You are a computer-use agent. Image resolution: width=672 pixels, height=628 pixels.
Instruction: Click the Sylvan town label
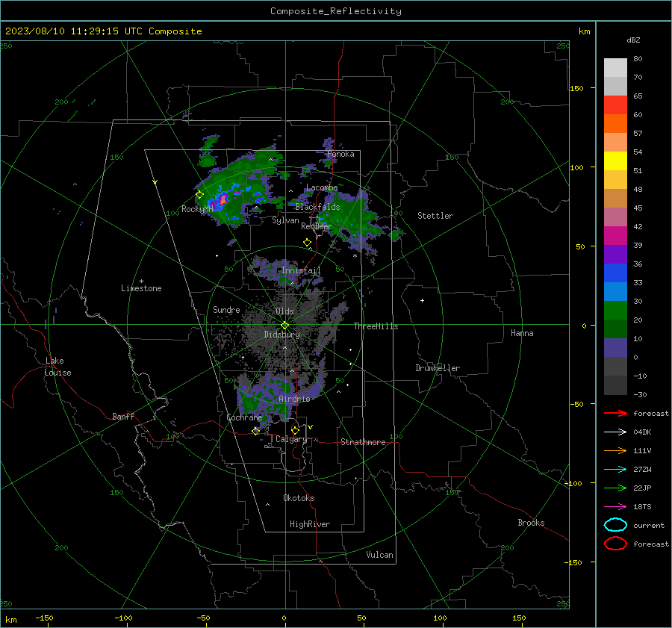coord(285,220)
